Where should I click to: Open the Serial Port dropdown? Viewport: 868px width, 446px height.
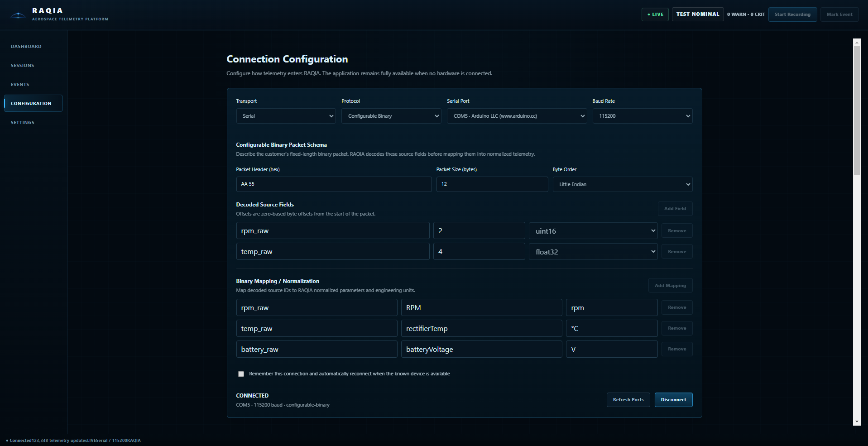517,116
